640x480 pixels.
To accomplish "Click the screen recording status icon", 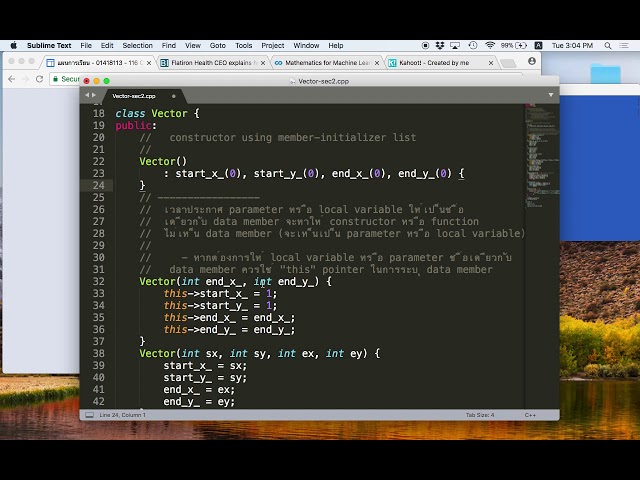I will click(425, 45).
